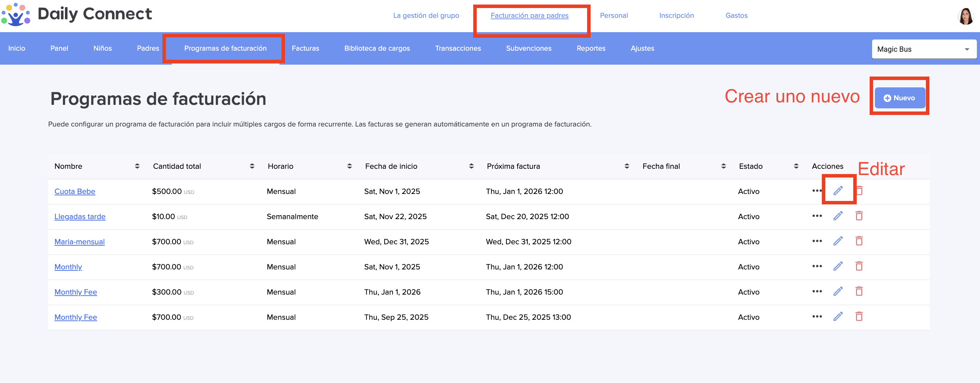Sort by Cantidad total column
980x383 pixels.
[252, 166]
